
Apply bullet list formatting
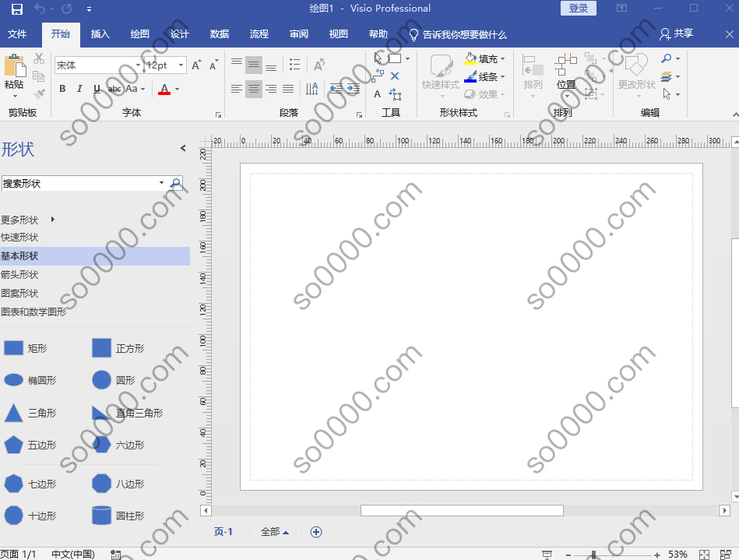(x=294, y=65)
